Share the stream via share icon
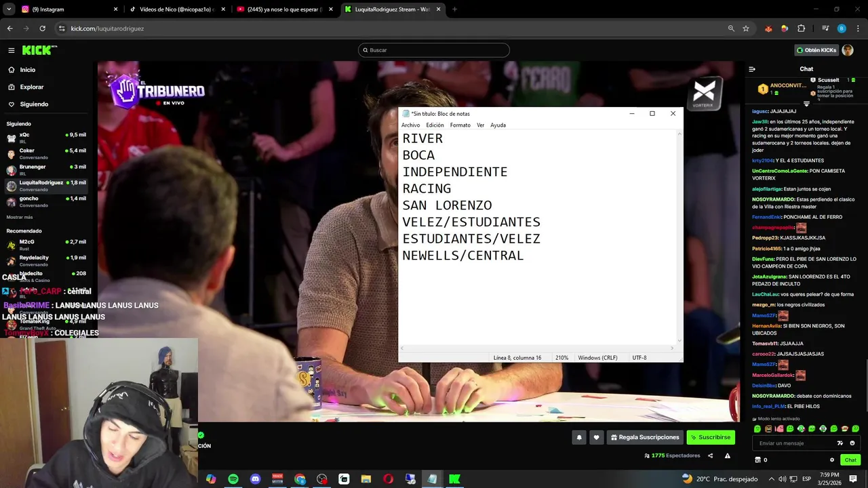This screenshot has width=868, height=488. point(710,456)
